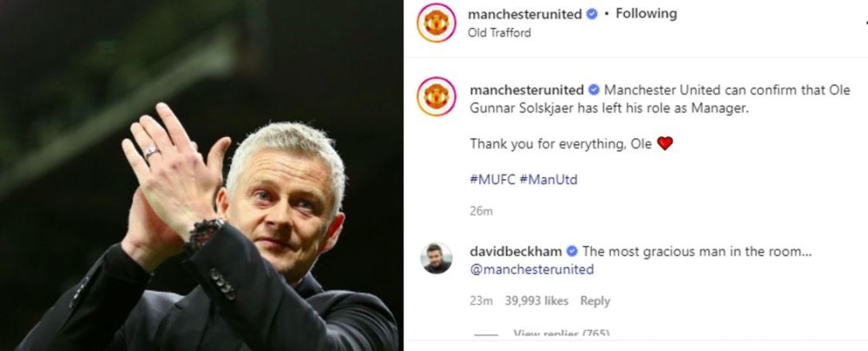
Task: Click verified badge next to davidbeckham
Action: pyautogui.click(x=572, y=252)
